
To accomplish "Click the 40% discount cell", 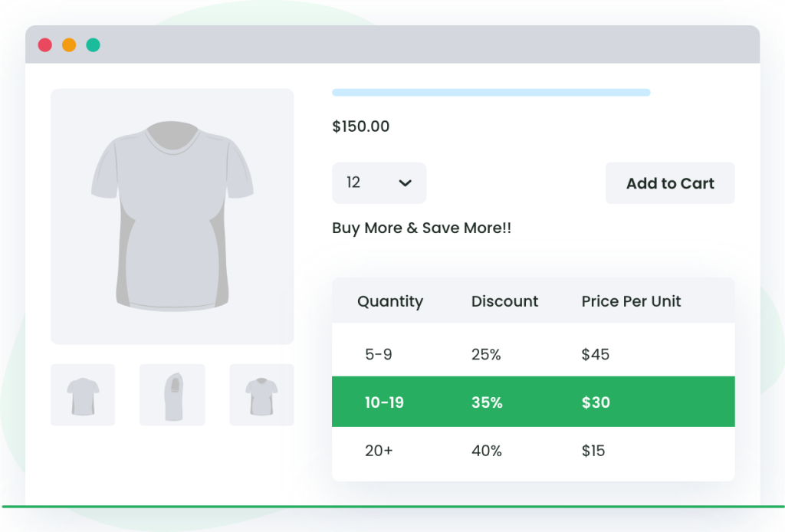I will coord(487,451).
